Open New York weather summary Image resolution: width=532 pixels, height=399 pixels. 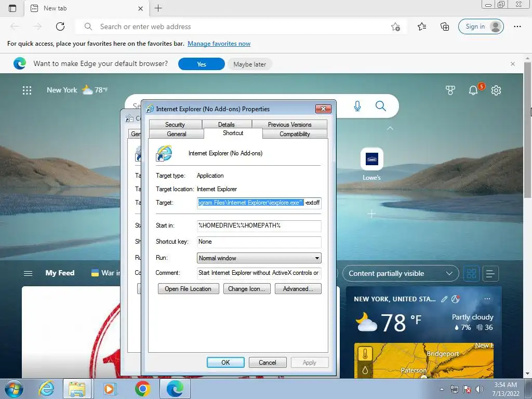[77, 90]
